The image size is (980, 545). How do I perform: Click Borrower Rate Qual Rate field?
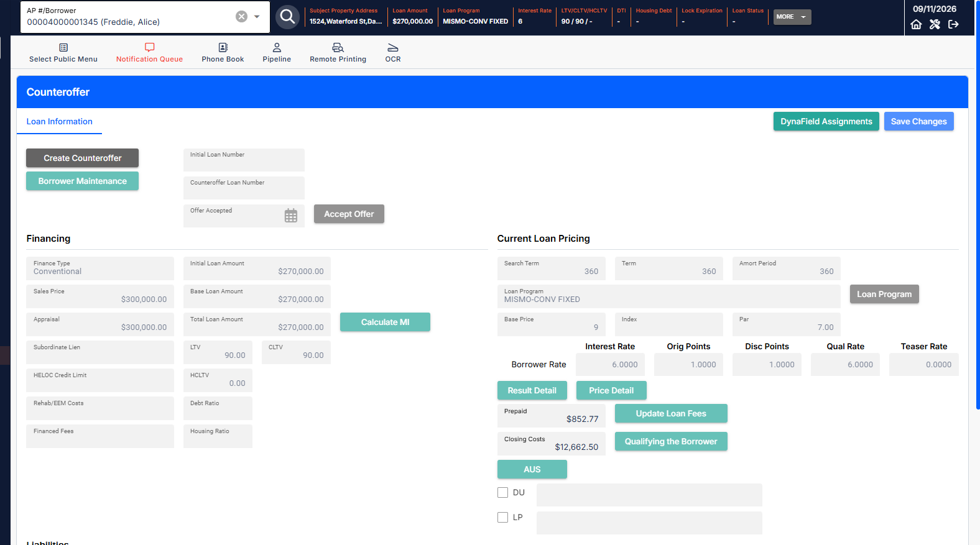pos(845,365)
